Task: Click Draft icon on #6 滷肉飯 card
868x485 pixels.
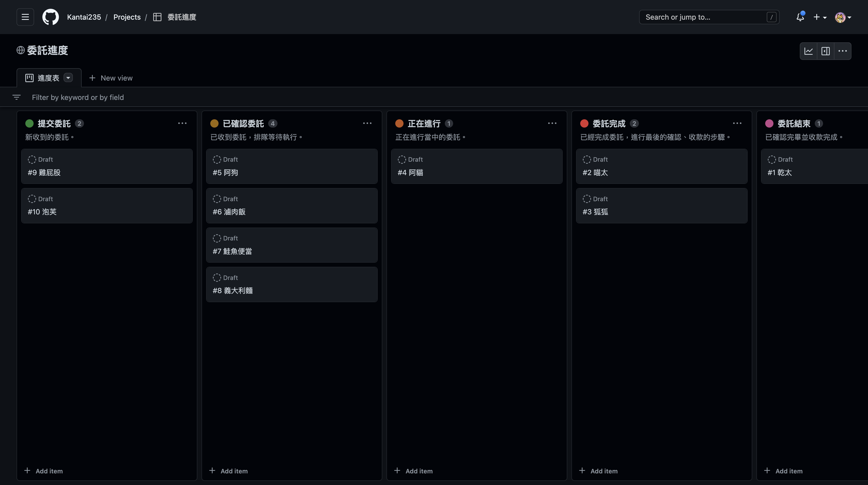Action: (217, 199)
